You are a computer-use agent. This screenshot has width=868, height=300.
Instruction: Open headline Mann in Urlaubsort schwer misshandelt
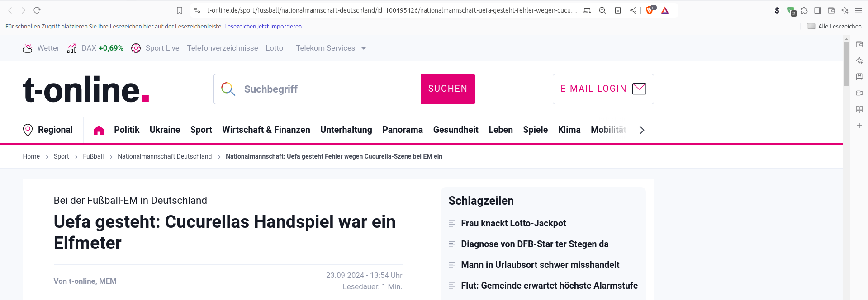[x=540, y=265]
